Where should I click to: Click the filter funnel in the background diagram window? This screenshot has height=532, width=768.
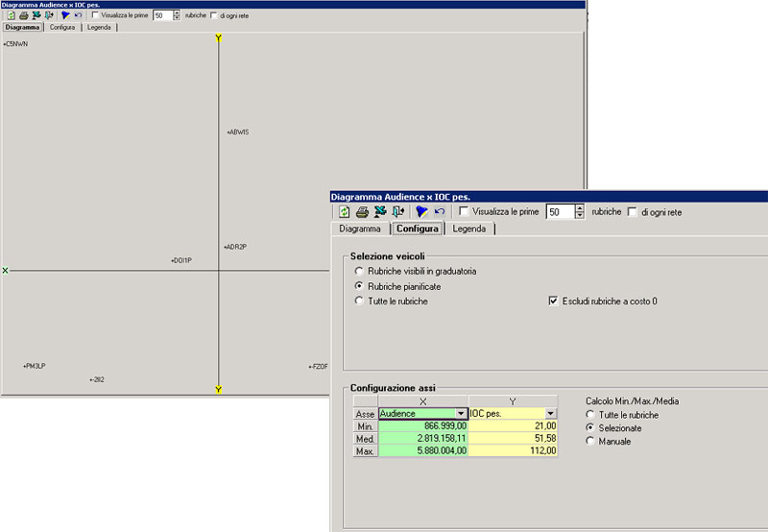click(x=64, y=15)
